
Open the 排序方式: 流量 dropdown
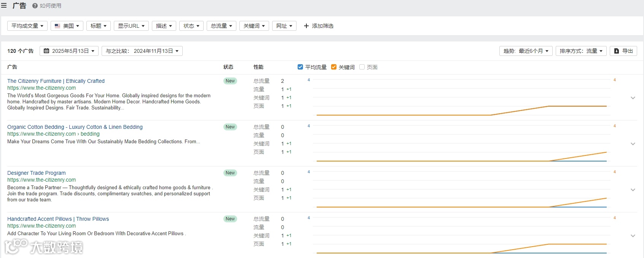point(581,51)
